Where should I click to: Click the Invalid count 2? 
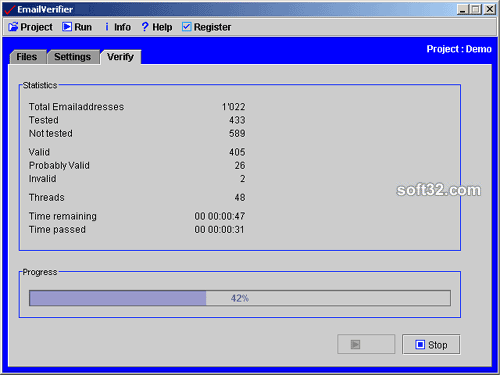click(243, 179)
